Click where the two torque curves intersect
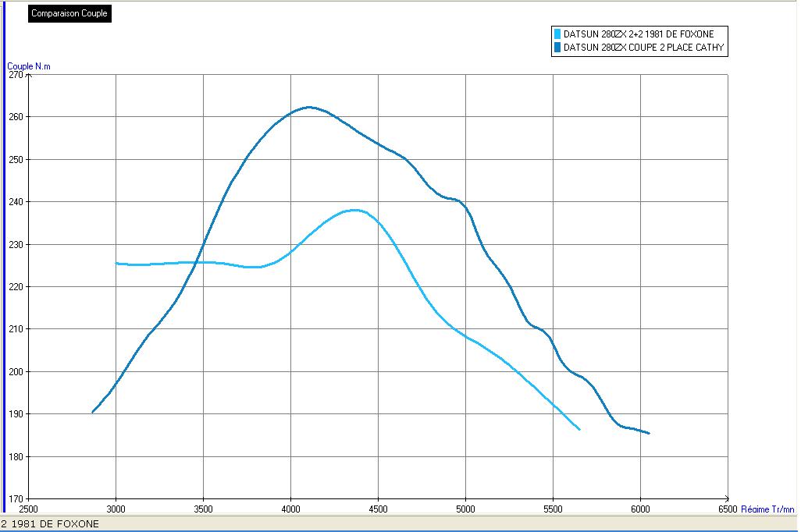The width and height of the screenshot is (801, 532). (201, 262)
